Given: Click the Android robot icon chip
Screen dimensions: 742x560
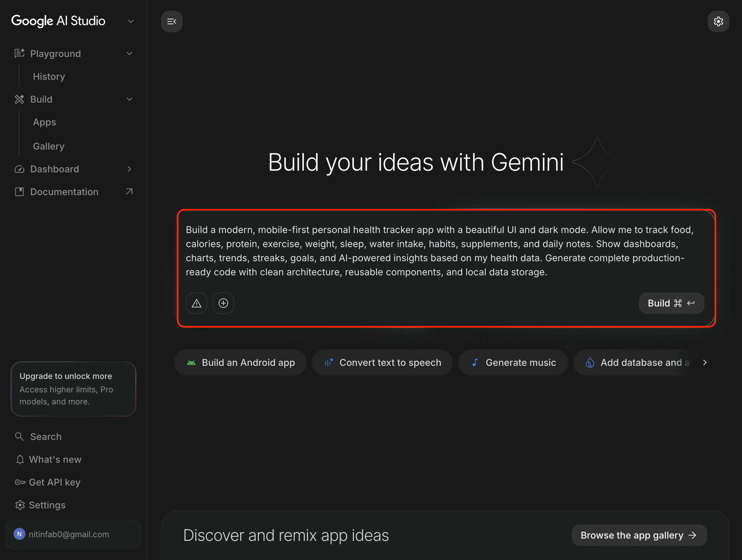Looking at the screenshot, I should [x=191, y=362].
